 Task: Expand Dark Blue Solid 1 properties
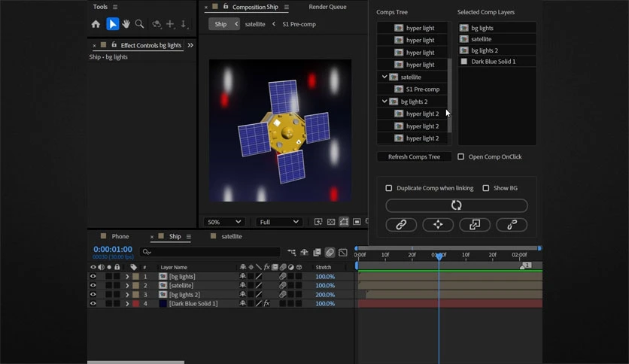click(127, 304)
